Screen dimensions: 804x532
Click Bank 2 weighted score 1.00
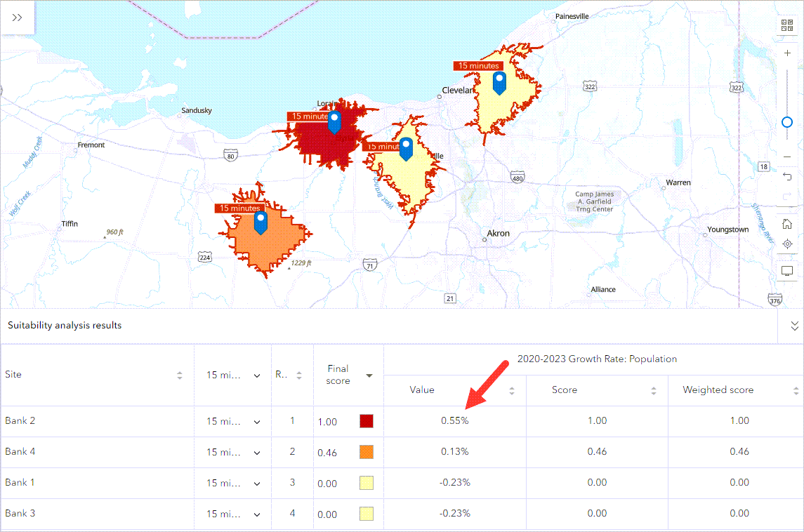[739, 421]
